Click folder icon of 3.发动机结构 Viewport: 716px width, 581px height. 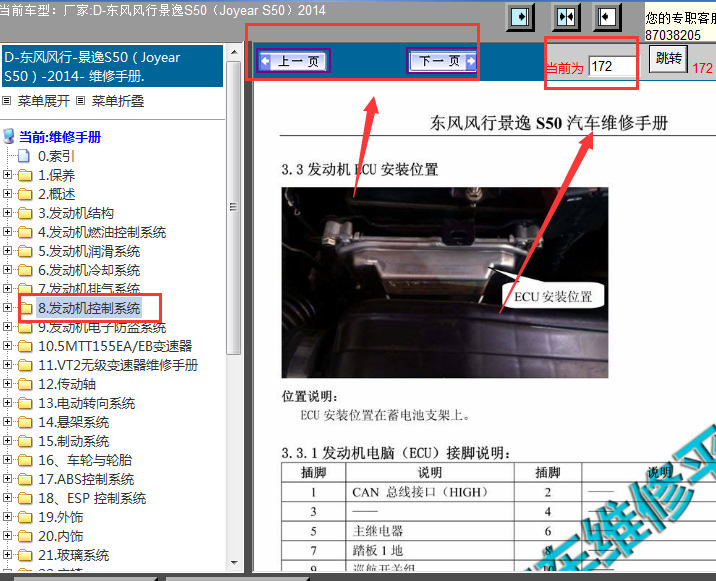[25, 213]
